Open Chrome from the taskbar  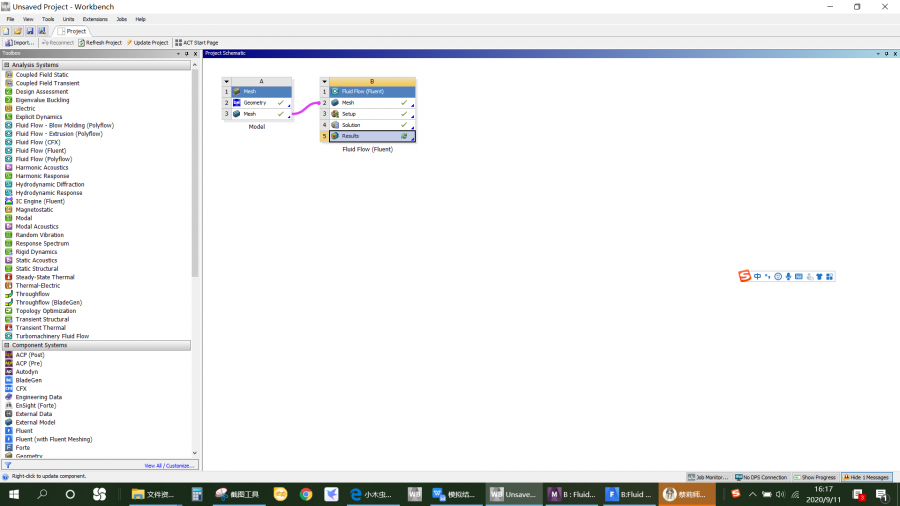[x=306, y=494]
